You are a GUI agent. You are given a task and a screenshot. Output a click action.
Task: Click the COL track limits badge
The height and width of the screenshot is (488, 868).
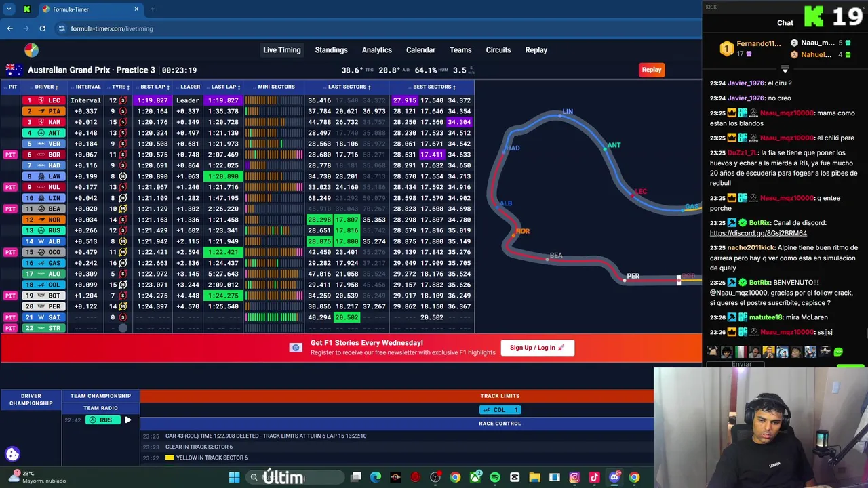tap(500, 410)
